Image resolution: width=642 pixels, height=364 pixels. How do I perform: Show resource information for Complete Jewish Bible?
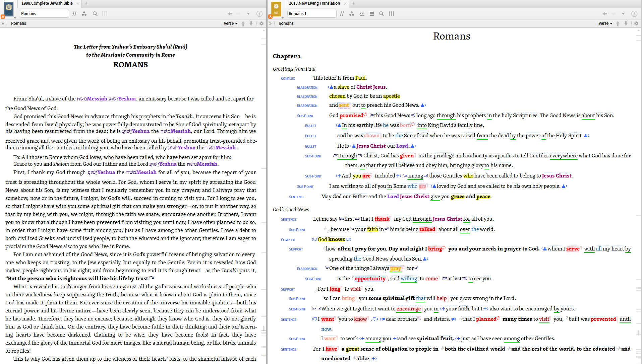(259, 14)
